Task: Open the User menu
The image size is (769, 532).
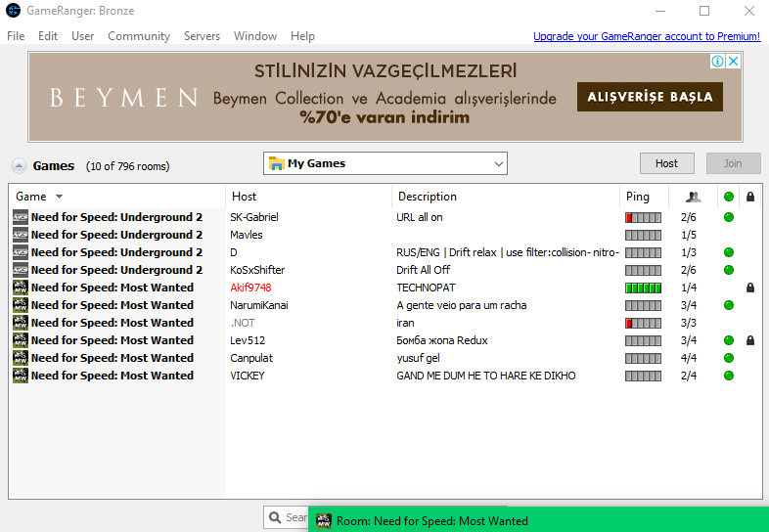Action: click(x=82, y=36)
